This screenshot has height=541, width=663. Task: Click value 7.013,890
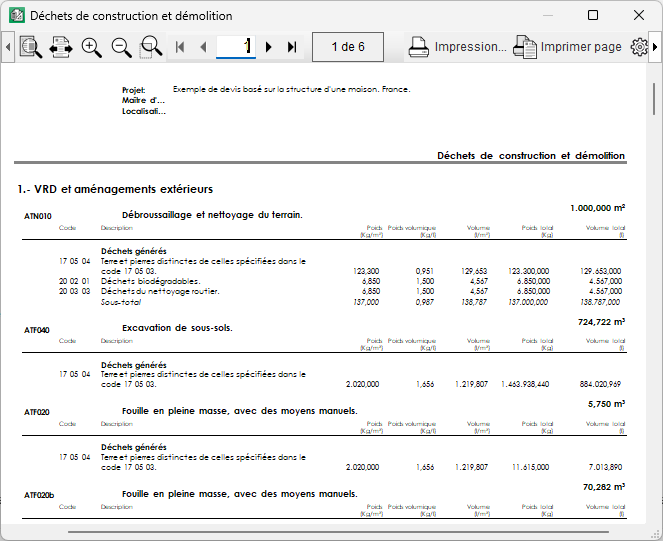605,467
